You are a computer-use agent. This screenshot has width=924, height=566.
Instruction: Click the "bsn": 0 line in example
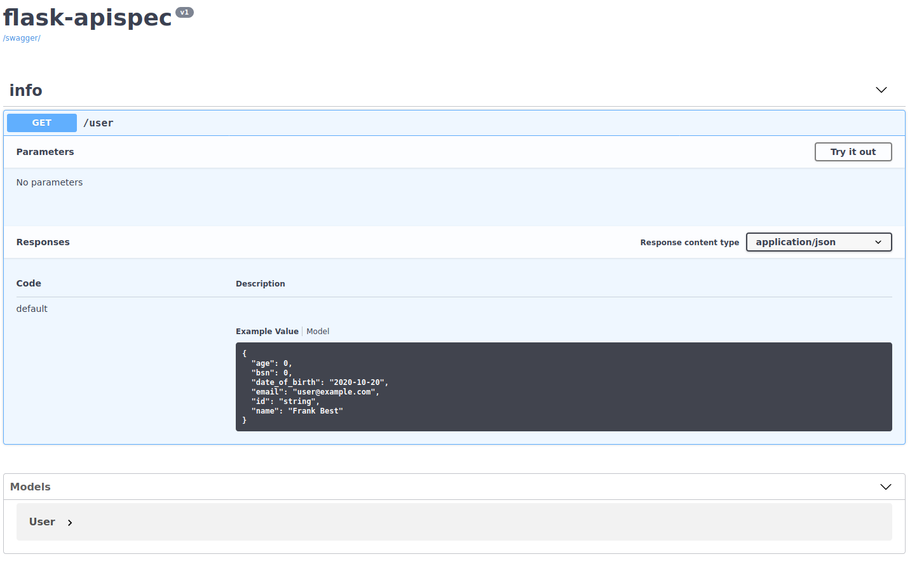[x=271, y=373]
